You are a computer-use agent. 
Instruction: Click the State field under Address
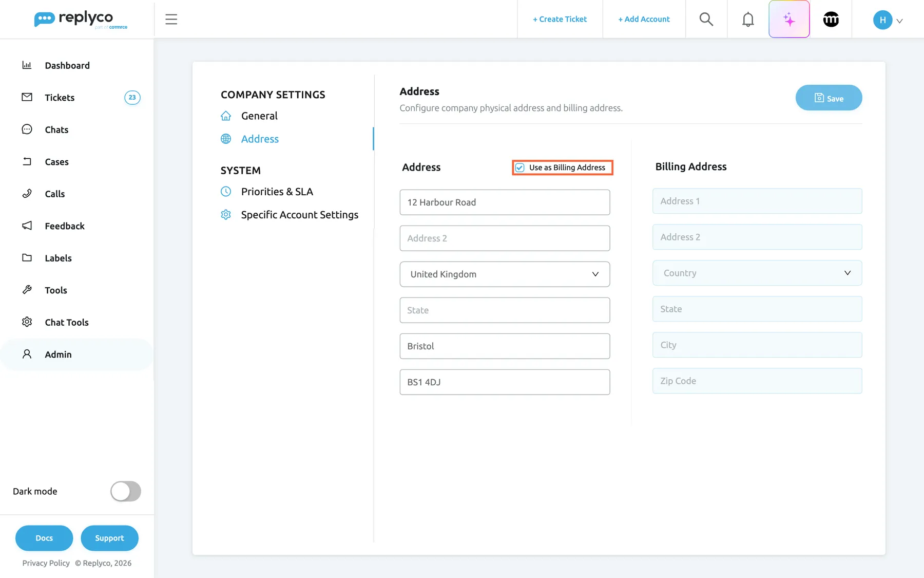click(505, 310)
